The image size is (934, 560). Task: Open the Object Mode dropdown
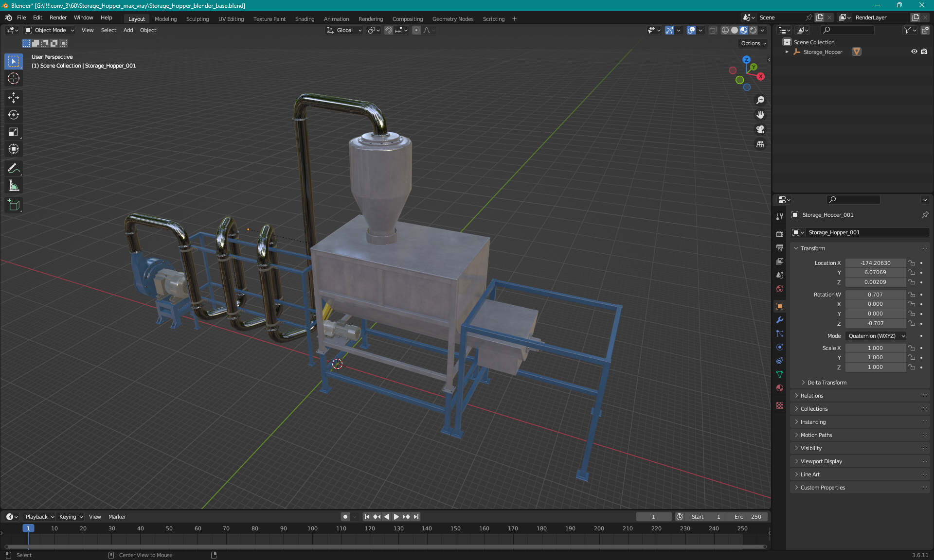[x=50, y=30]
